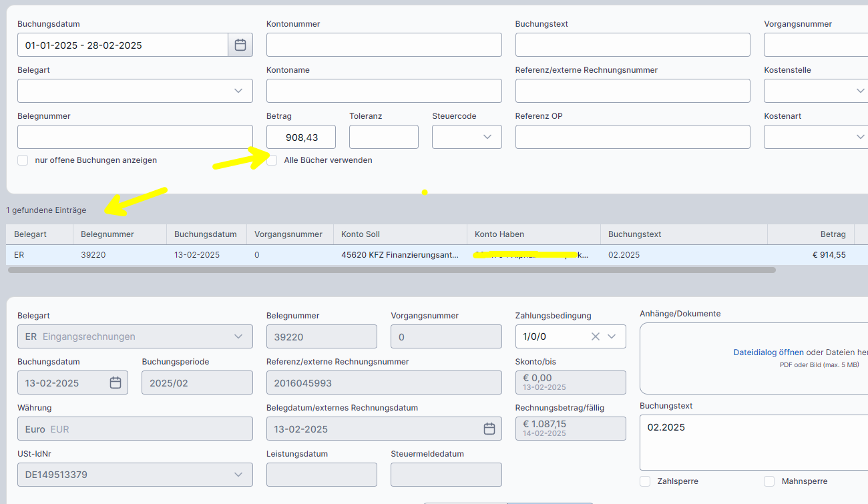Image resolution: width=868 pixels, height=504 pixels.
Task: Open the Buchungsdatum filter calendar picker
Action: point(240,45)
